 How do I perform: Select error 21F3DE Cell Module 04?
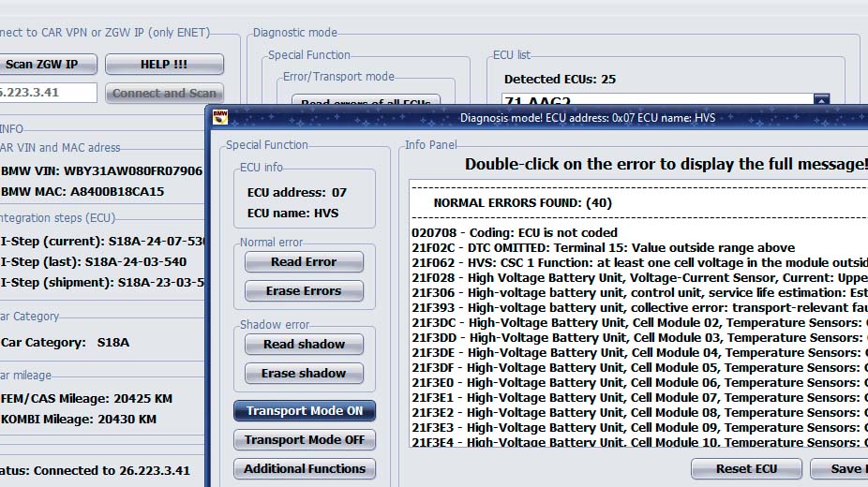[x=639, y=352]
